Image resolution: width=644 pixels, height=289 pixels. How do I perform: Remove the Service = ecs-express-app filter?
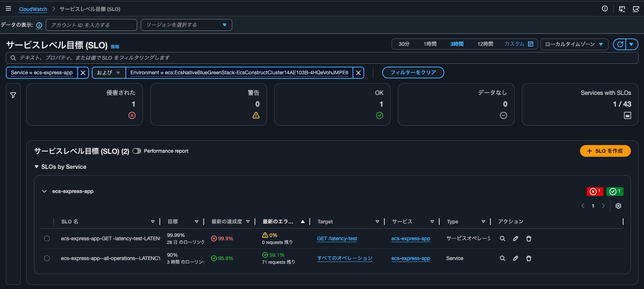pyautogui.click(x=83, y=73)
